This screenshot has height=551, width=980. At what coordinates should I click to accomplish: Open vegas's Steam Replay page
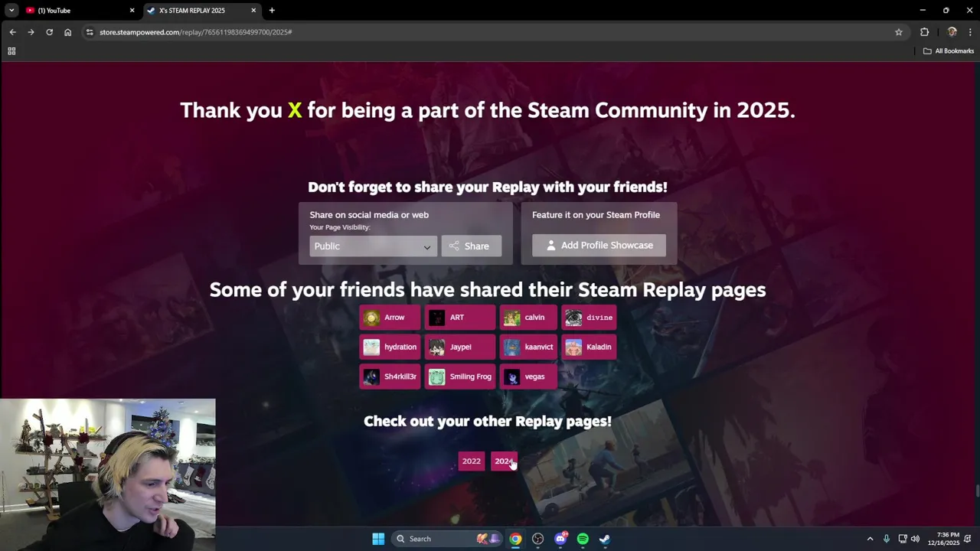coord(528,377)
